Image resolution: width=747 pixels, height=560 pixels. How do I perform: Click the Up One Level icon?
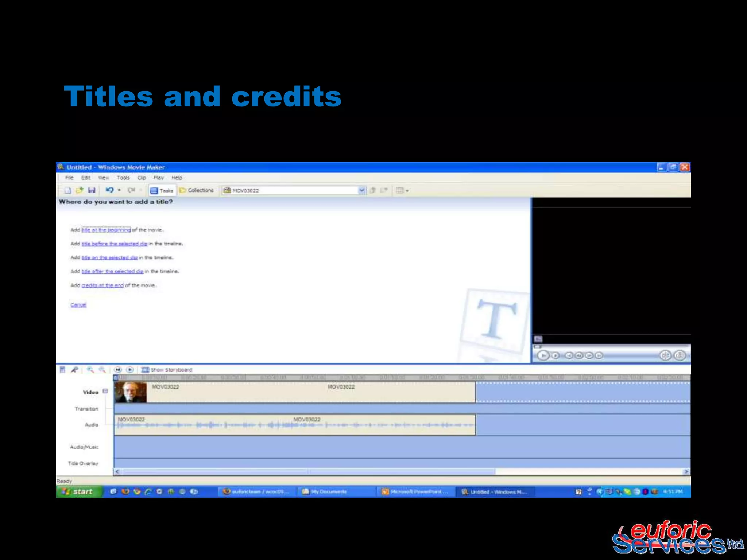pos(373,190)
